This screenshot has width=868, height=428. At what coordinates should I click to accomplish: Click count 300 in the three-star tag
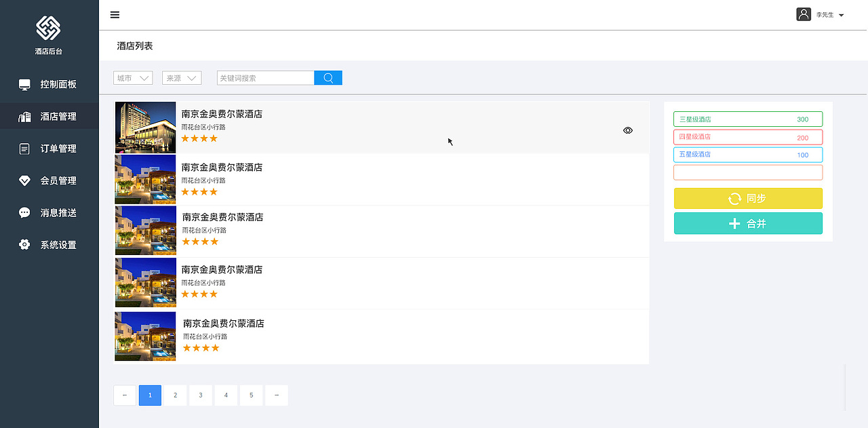[x=803, y=119]
